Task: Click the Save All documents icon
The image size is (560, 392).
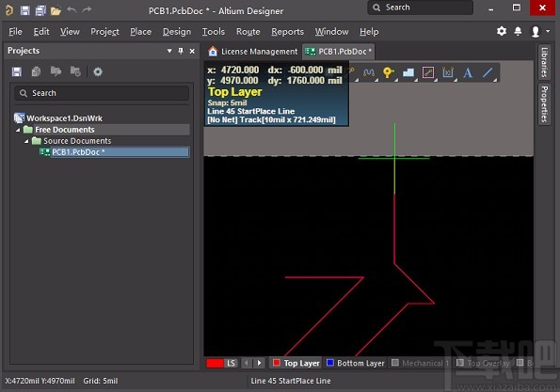Action: tap(40, 10)
